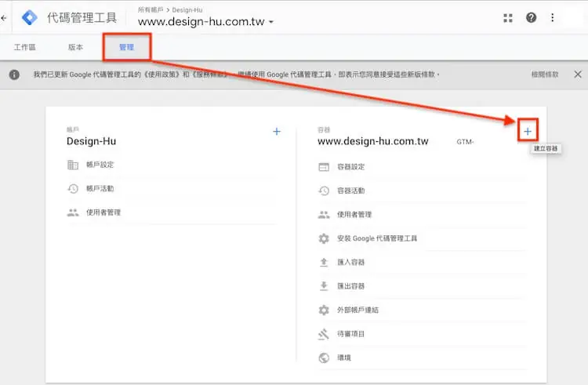Viewport: 588px width, 385px height.
Task: Open 容器設定 in container column
Action: click(x=350, y=167)
